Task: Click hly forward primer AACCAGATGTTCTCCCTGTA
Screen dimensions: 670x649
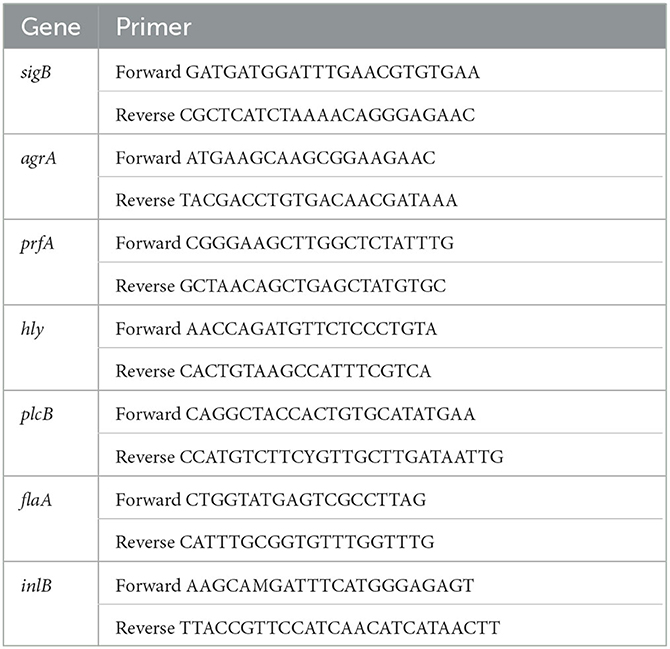Action: (x=311, y=329)
